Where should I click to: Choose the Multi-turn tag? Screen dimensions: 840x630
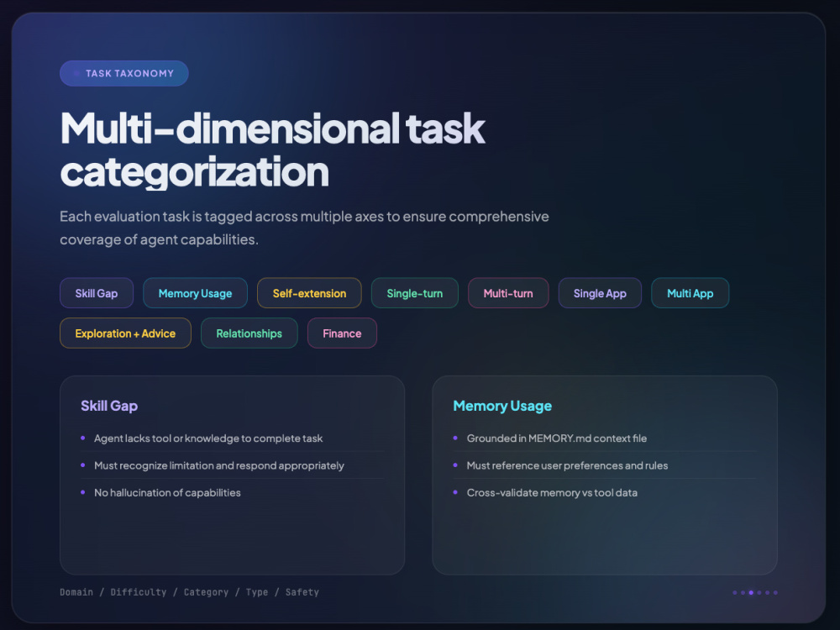508,293
